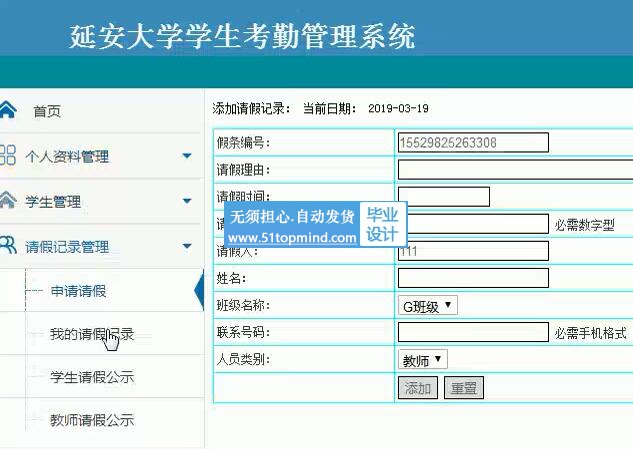Image resolution: width=633 pixels, height=449 pixels.
Task: Click the house icon for 学生管理
Action: 8,200
